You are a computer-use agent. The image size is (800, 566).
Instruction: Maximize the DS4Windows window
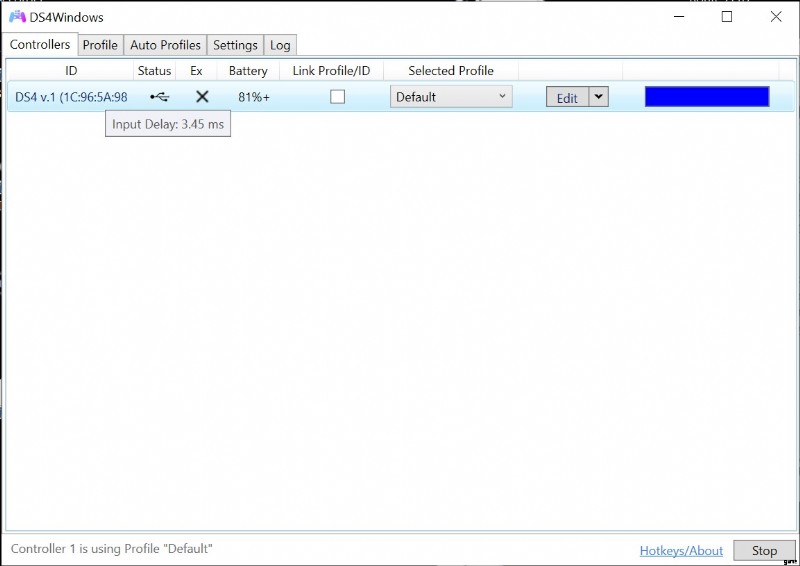click(x=727, y=17)
